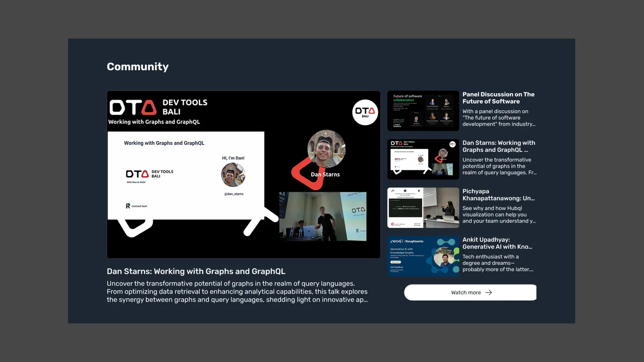The height and width of the screenshot is (362, 644).
Task: Open the Ankit Upadhyay video thumbnail
Action: 423,256
